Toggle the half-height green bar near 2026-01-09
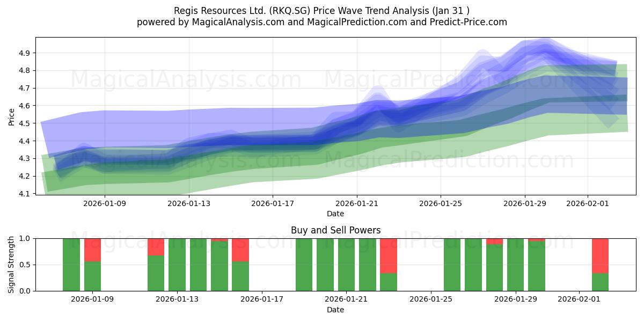The height and width of the screenshot is (322, 644). click(x=93, y=276)
